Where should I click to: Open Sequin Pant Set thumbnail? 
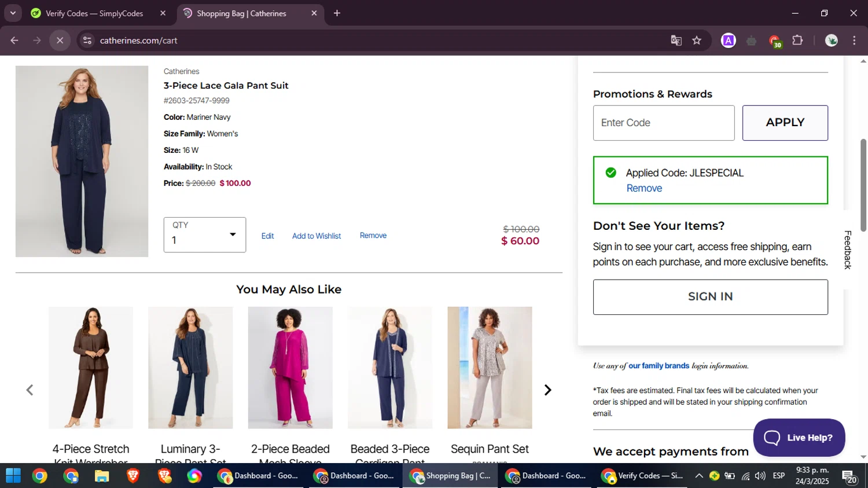(490, 368)
